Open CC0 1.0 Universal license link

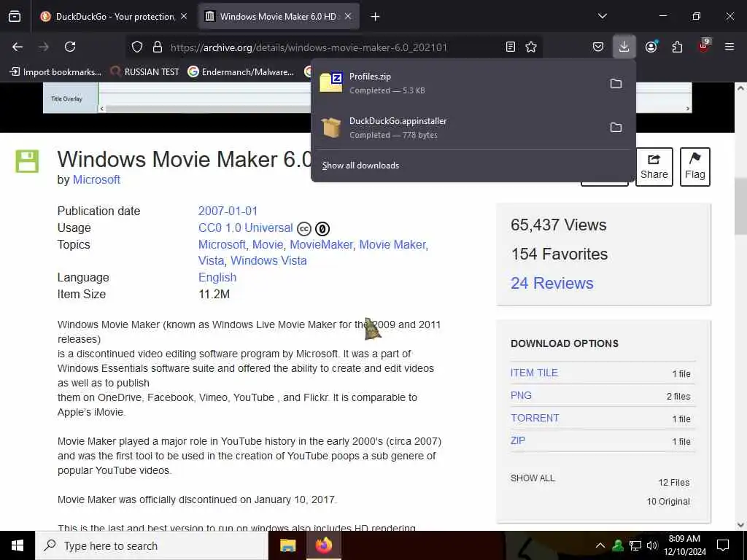coord(245,227)
